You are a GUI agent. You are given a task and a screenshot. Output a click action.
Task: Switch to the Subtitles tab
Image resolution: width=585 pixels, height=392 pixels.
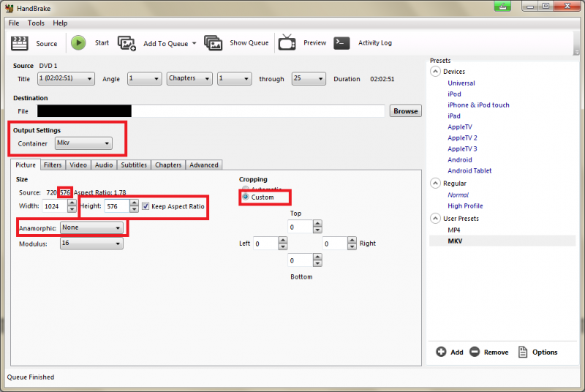tap(134, 165)
